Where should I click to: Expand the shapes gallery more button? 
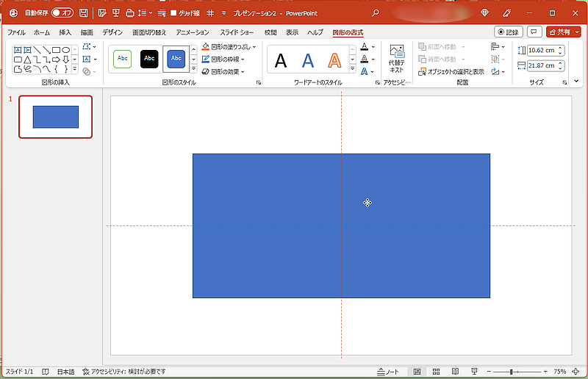point(75,69)
